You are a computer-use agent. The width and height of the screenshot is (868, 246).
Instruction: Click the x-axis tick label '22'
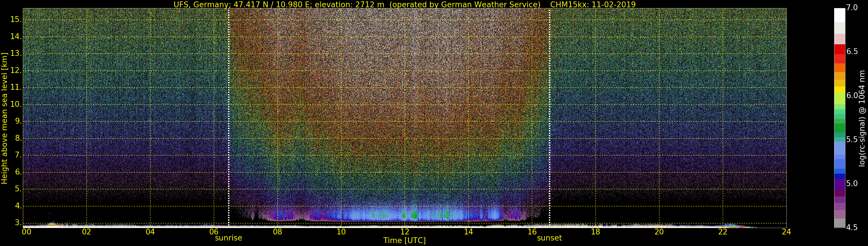coord(723,232)
